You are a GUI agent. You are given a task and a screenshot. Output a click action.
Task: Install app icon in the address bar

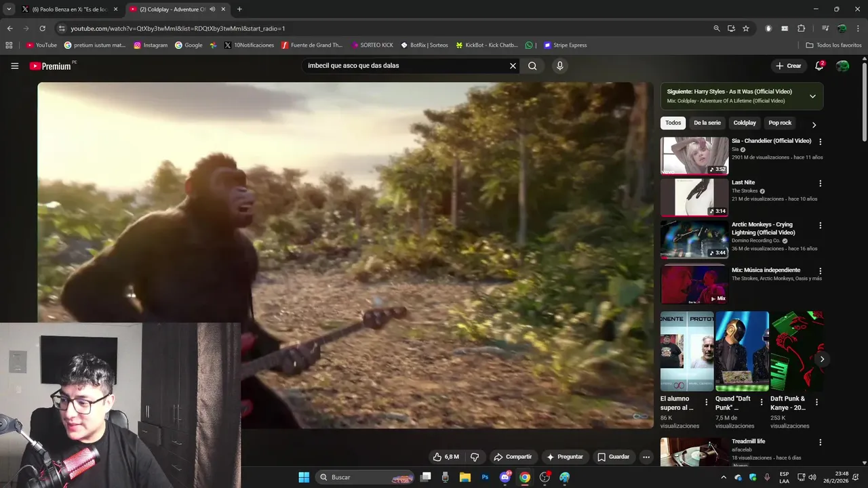(x=731, y=28)
